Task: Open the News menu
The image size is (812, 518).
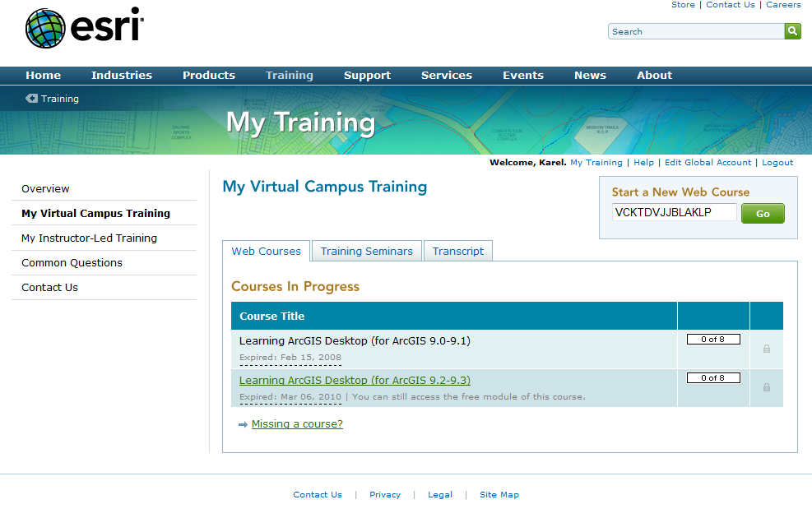Action: (x=590, y=76)
